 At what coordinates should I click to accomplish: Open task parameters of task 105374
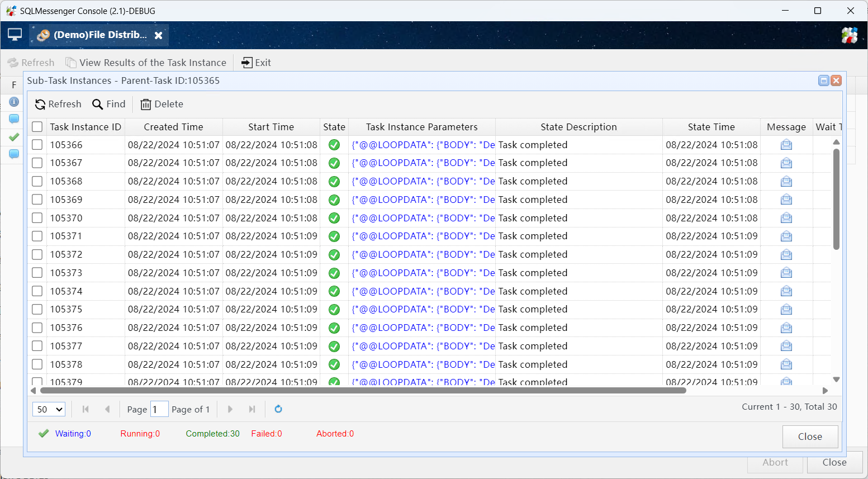pos(423,291)
